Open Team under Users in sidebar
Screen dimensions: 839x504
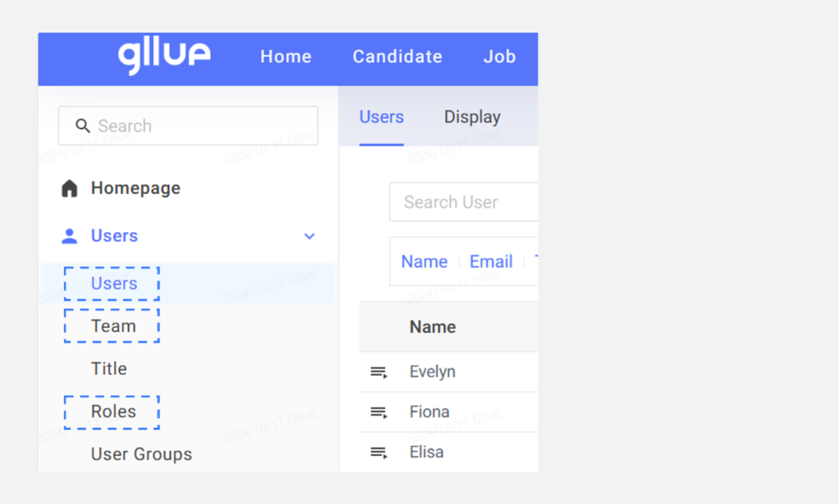(114, 326)
